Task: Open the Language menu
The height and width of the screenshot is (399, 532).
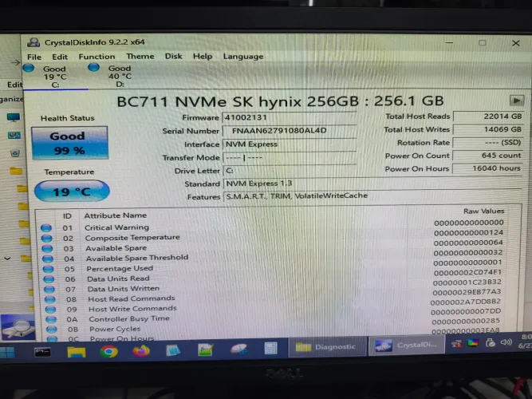Action: pyautogui.click(x=243, y=57)
